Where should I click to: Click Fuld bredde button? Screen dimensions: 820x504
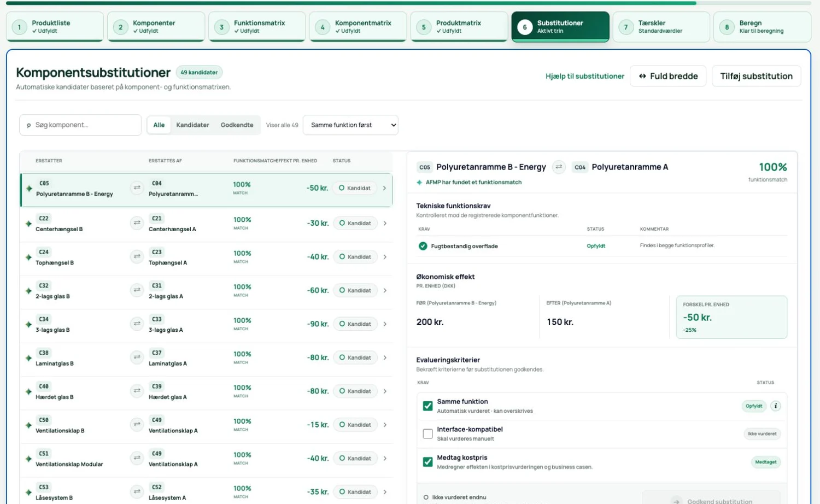pyautogui.click(x=668, y=76)
